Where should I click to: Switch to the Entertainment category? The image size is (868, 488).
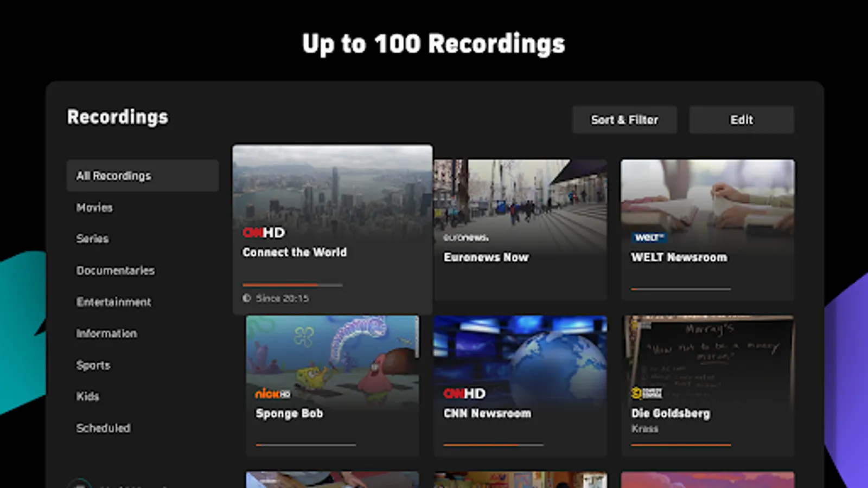coord(114,302)
